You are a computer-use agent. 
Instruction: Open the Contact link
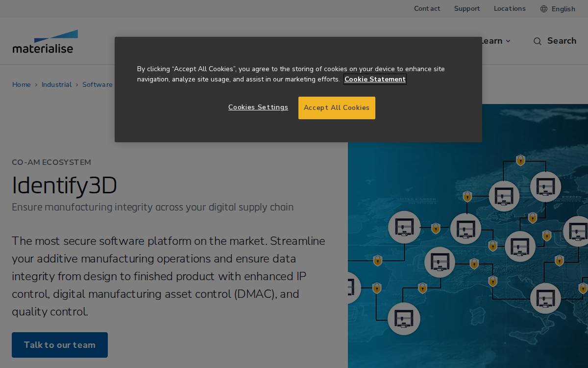coord(427,9)
